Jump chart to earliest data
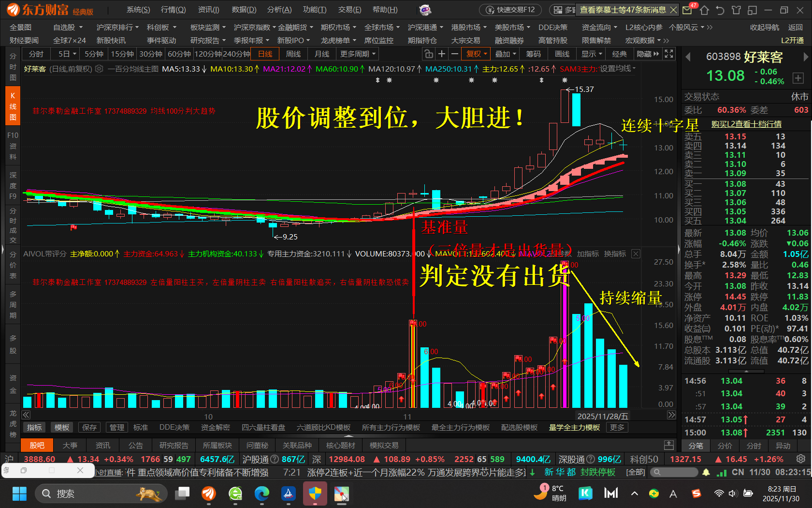 (x=26, y=415)
